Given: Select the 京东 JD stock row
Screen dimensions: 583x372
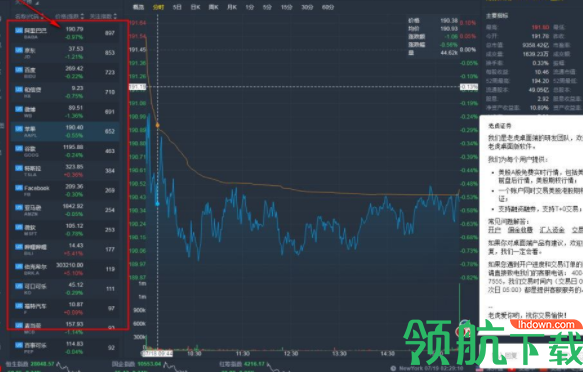Looking at the screenshot, I should click(65, 53).
